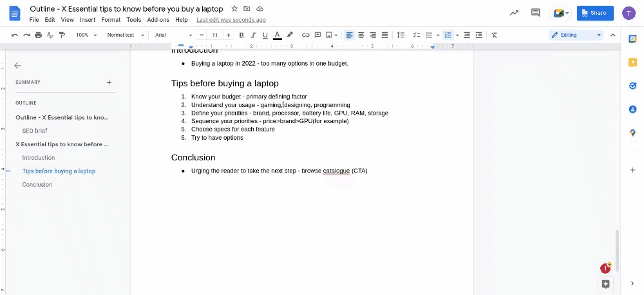Set center alignment

point(361,35)
